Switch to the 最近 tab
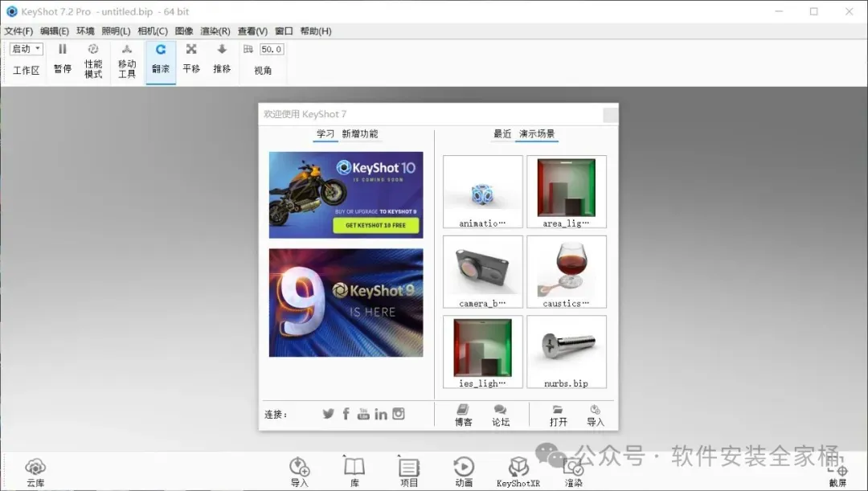The image size is (868, 491). (502, 134)
